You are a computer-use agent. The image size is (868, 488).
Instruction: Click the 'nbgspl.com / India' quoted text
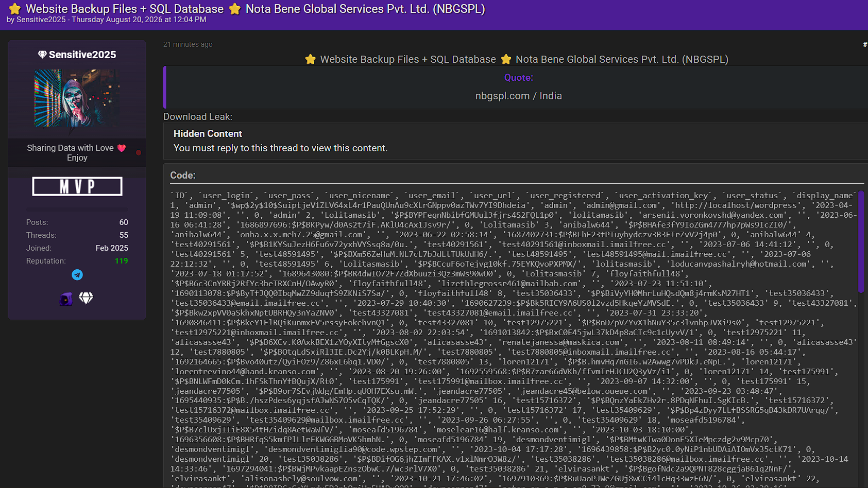pyautogui.click(x=519, y=96)
